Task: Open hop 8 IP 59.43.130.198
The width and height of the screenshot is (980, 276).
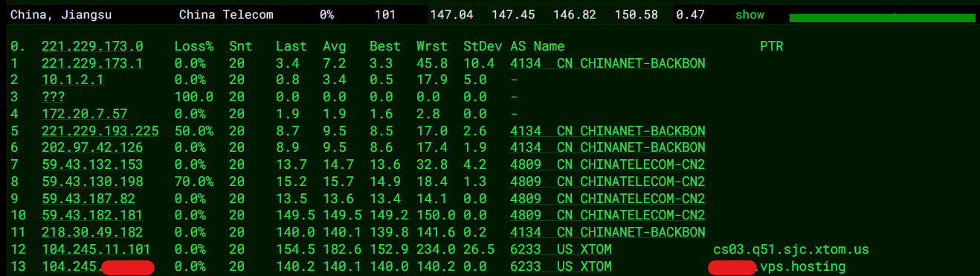Action: click(x=92, y=182)
